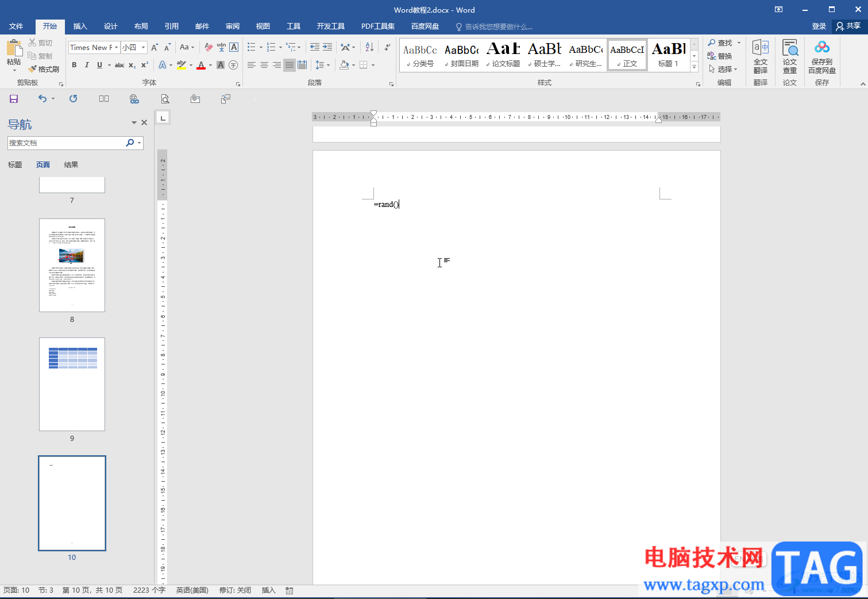Center align the paragraph
This screenshot has width=868, height=599.
pyautogui.click(x=264, y=65)
